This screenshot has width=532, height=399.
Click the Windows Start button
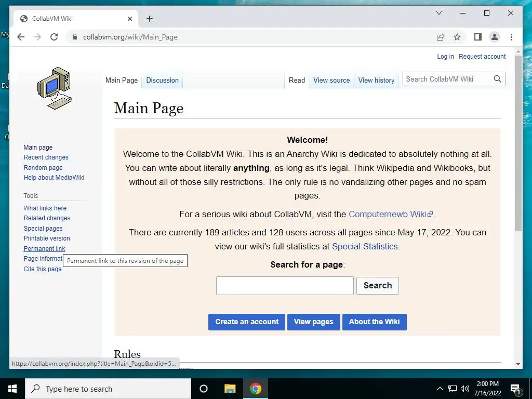pyautogui.click(x=12, y=389)
